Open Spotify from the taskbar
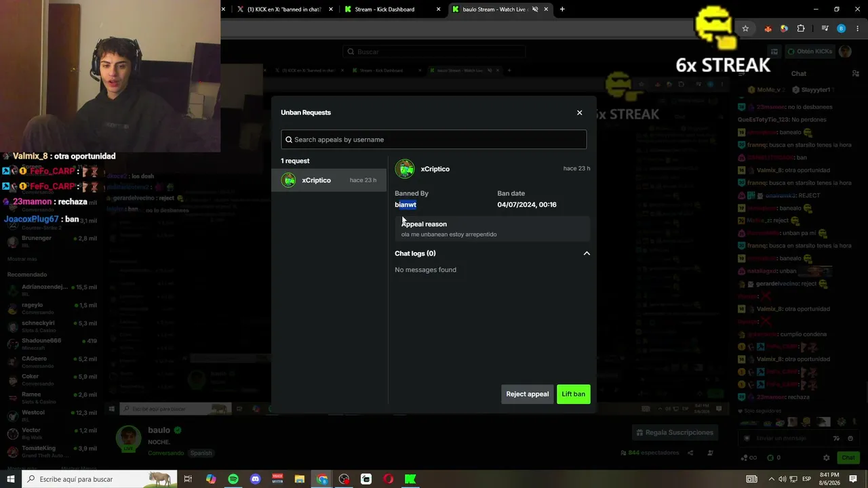Viewport: 868px width, 488px height. pos(233,479)
